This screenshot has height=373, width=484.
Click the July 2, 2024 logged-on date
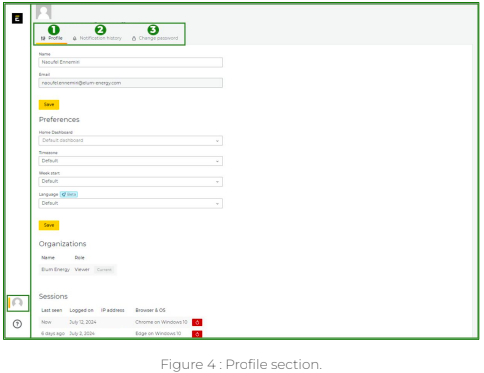click(x=82, y=333)
